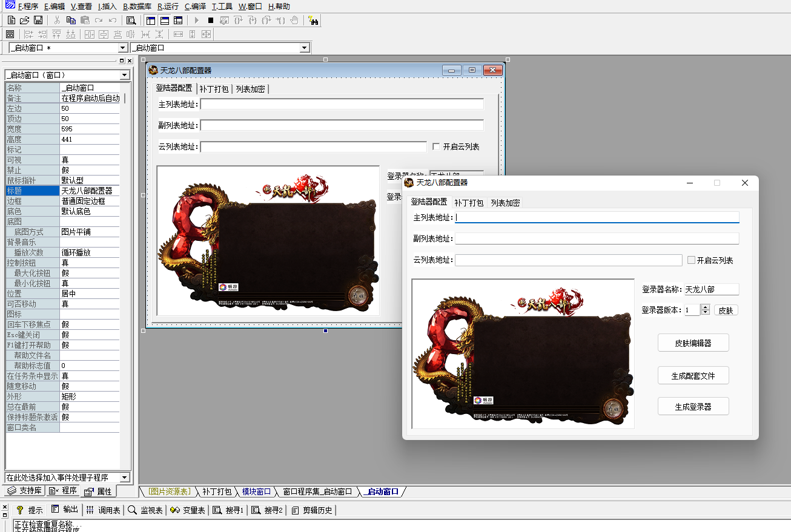Screen dimensions: 791x532
Task: Expand the _启动窗口（窗口） component dropdown
Action: click(125, 75)
